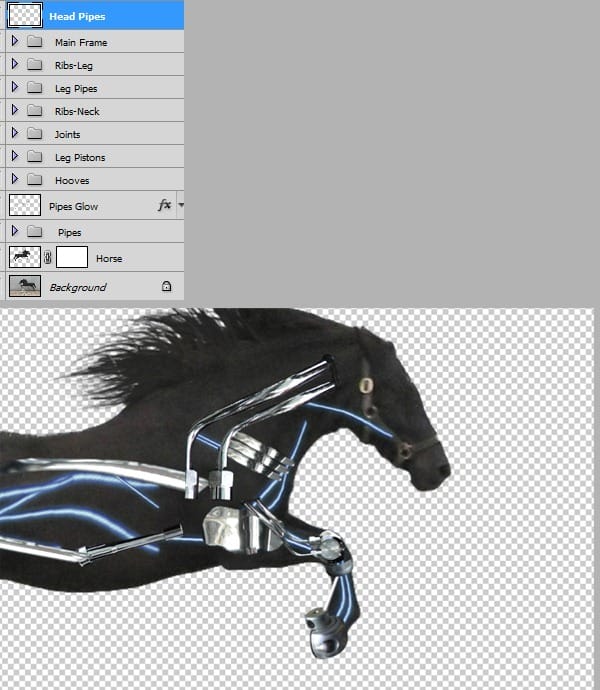This screenshot has width=600, height=690.
Task: Select the Head Pipes layer name
Action: 77,16
